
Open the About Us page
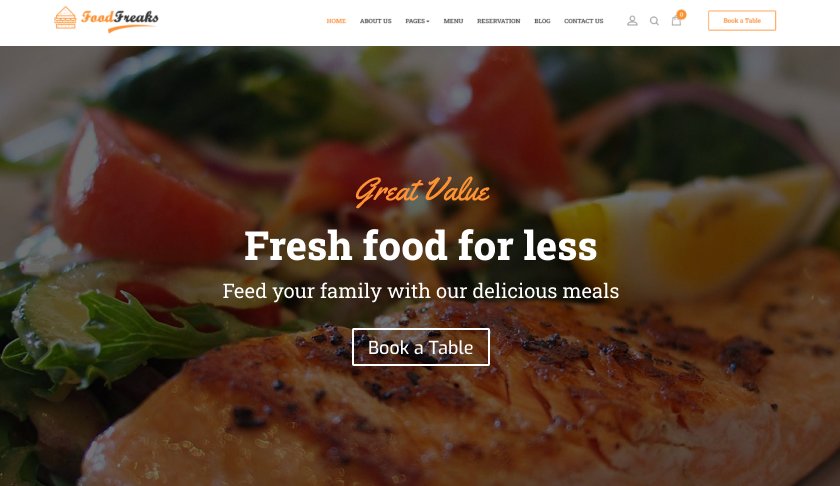coord(376,21)
